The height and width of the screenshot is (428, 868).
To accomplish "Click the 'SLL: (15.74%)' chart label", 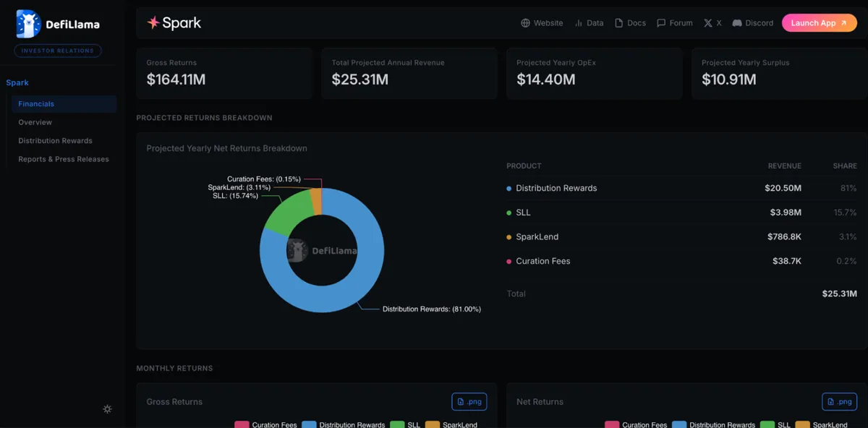I will (235, 196).
